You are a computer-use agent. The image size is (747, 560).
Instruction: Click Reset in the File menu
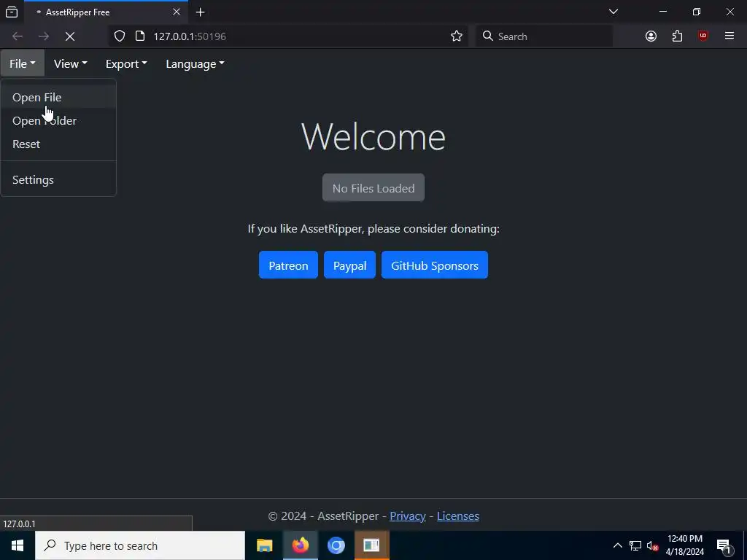[x=58, y=144]
